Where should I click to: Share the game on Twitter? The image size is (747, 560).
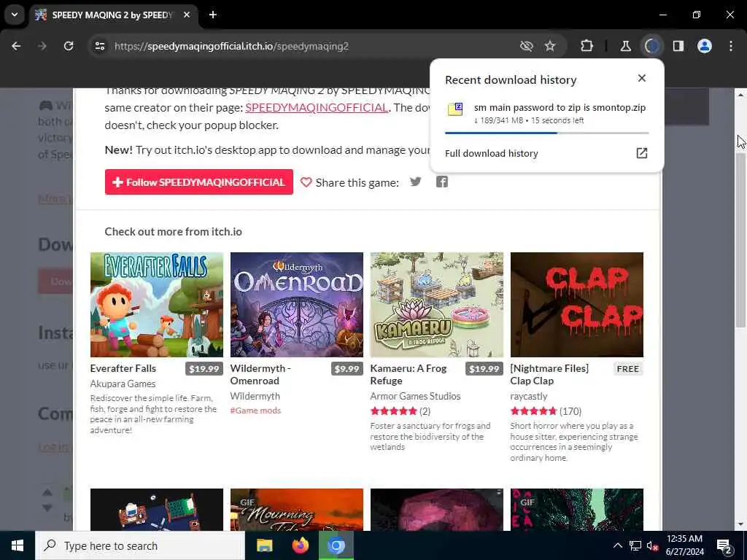(415, 182)
